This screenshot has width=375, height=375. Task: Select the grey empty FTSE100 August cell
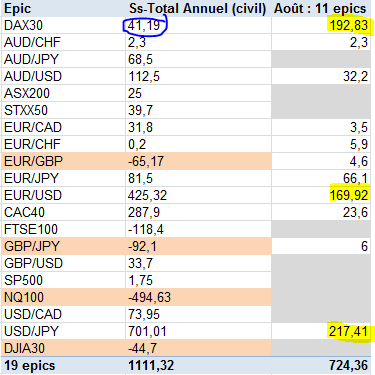point(321,229)
